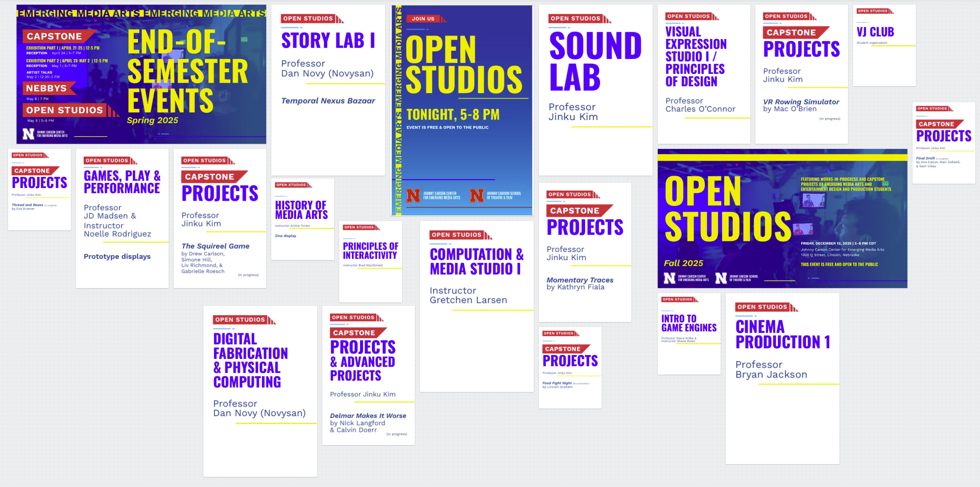
Task: Select the Games, Play & Performance sign
Action: pyautogui.click(x=122, y=218)
